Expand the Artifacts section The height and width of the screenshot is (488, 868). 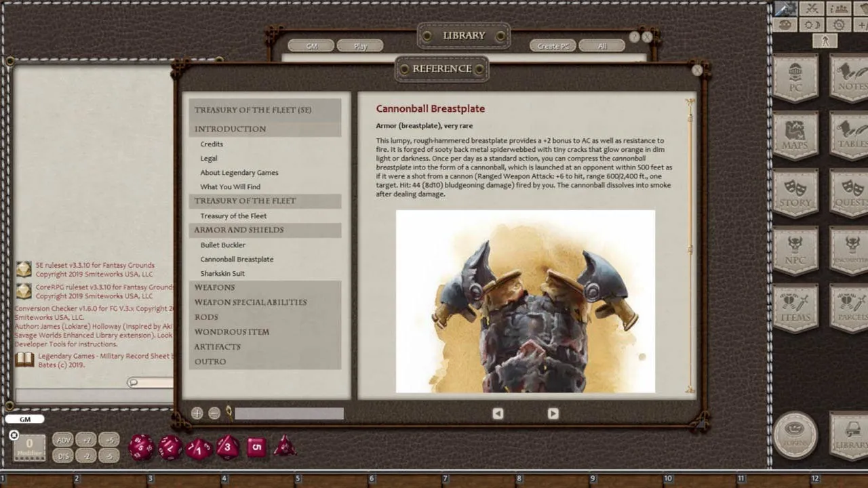click(265, 347)
